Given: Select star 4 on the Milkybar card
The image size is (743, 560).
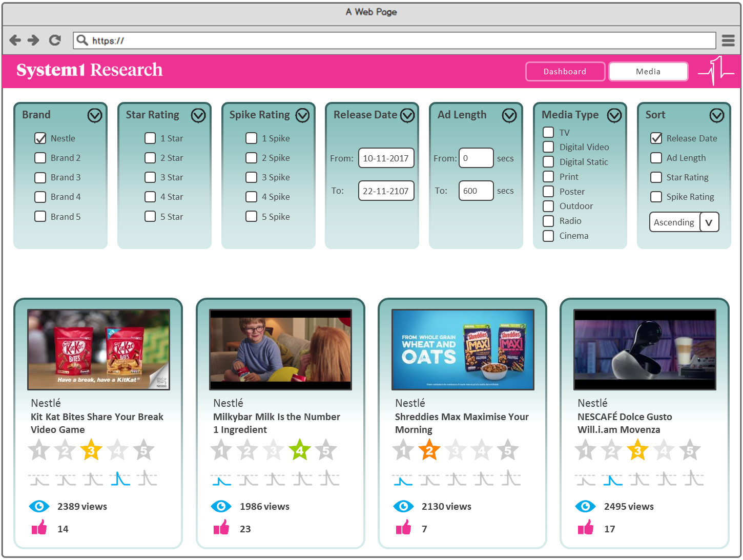Looking at the screenshot, I should coord(300,450).
